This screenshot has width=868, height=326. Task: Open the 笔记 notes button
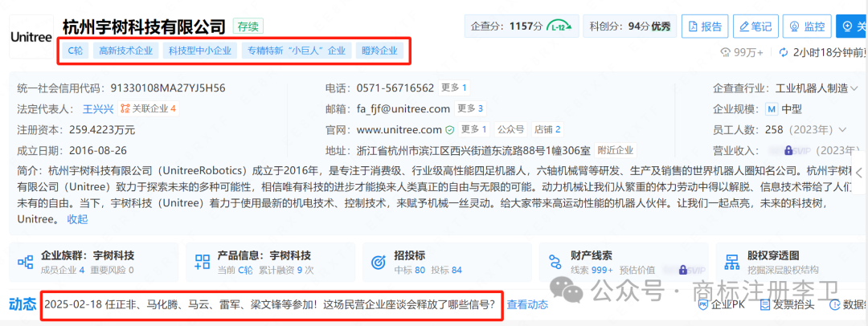click(755, 26)
